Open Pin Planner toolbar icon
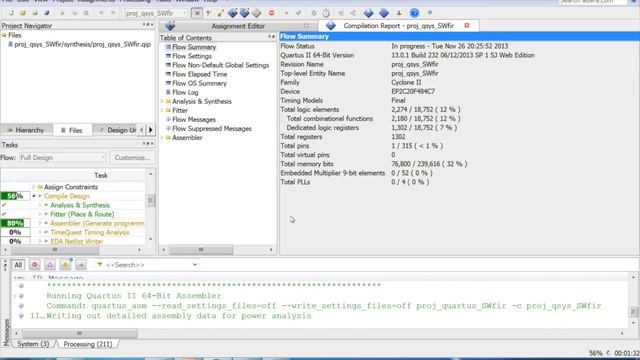Screen dimensions: 640x360 (x=233, y=13)
